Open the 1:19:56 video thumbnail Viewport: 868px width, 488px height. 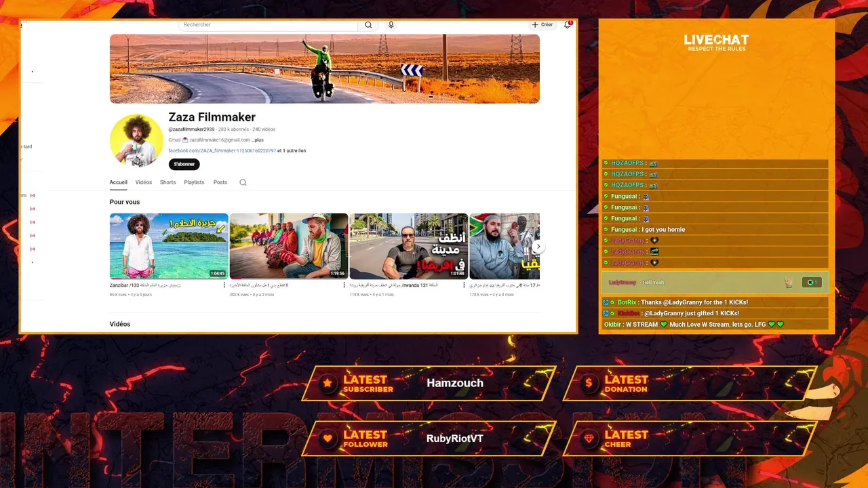pyautogui.click(x=289, y=246)
